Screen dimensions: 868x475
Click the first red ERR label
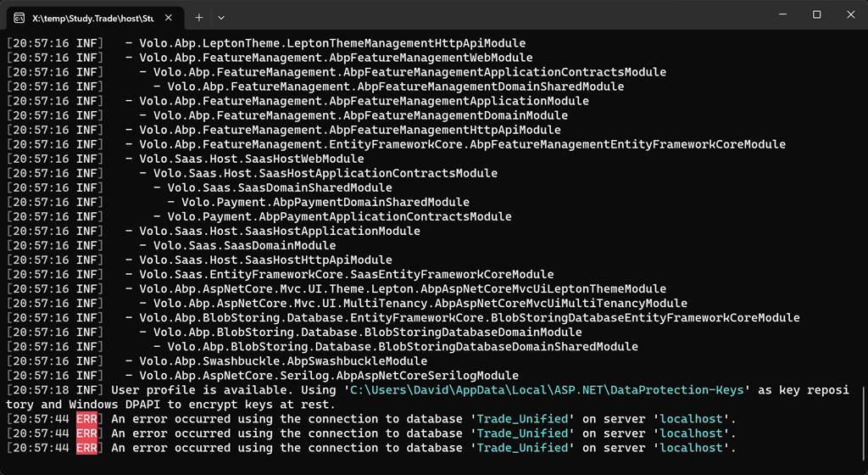pyautogui.click(x=86, y=418)
